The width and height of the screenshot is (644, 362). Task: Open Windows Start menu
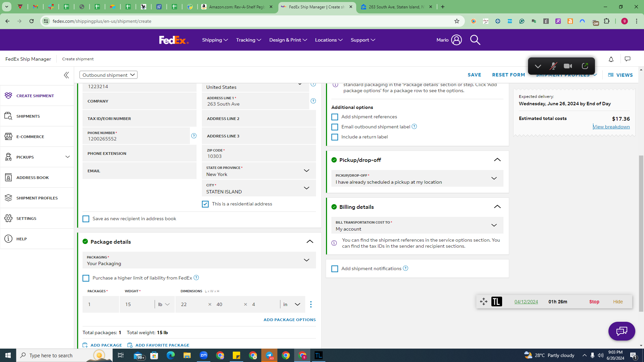pyautogui.click(x=8, y=355)
